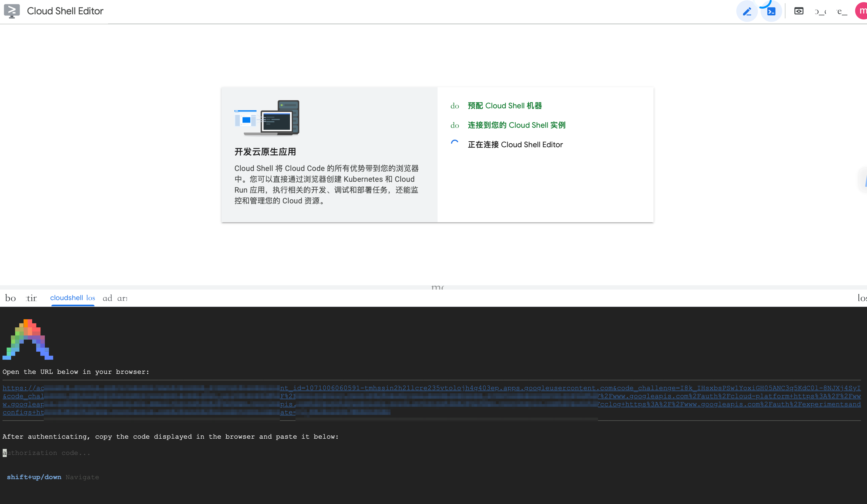Click the Cloud Shell Editor logo icon
867x504 pixels.
12,11
